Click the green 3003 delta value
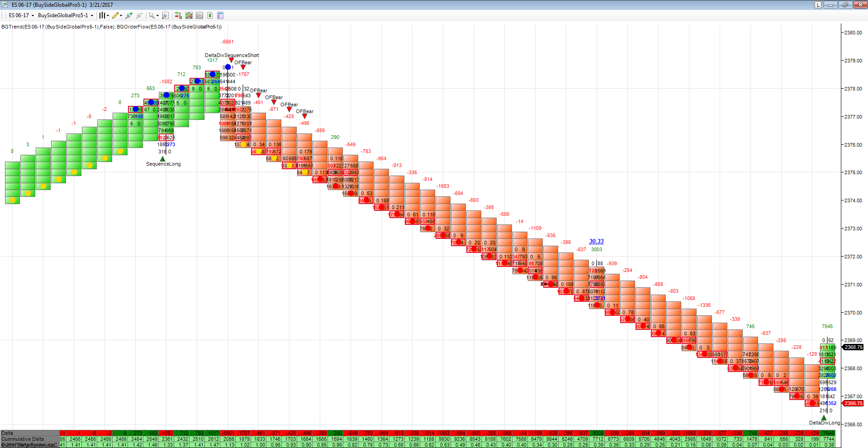The image size is (868, 448). 597,249
